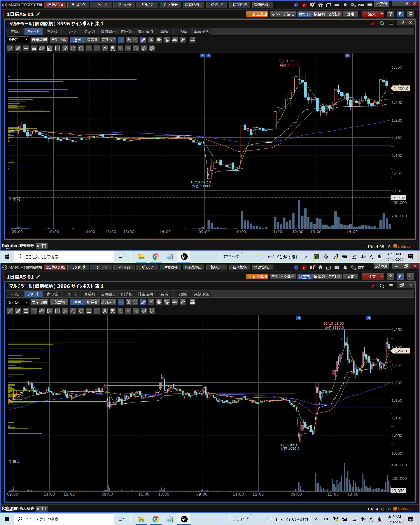Toggle 指数化 display mode in upper window

point(92,40)
